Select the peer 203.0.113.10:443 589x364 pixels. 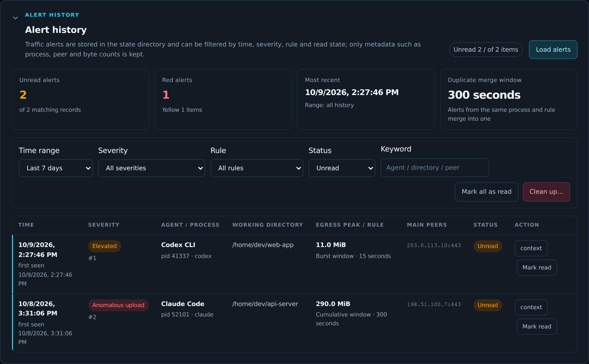434,245
